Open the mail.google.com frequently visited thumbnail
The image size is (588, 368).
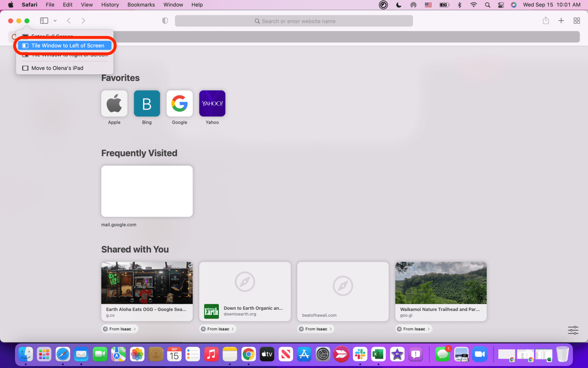pos(147,191)
